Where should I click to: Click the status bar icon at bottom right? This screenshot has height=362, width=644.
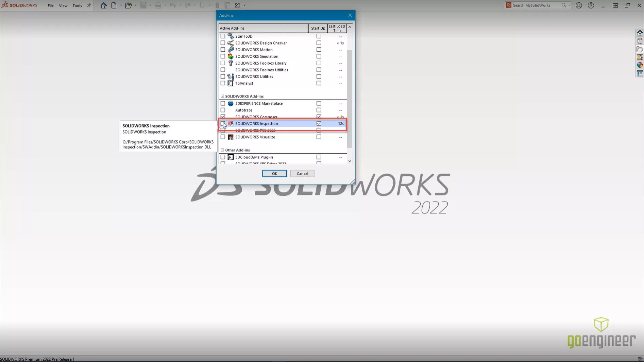coord(640,359)
